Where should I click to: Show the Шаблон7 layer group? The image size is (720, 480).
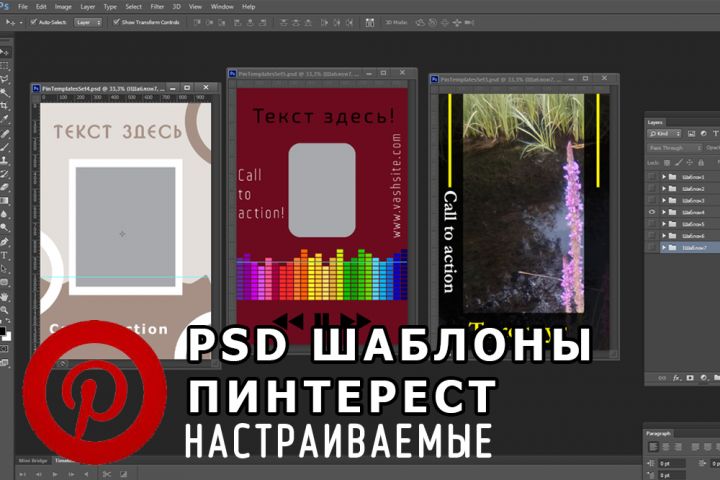coord(652,248)
